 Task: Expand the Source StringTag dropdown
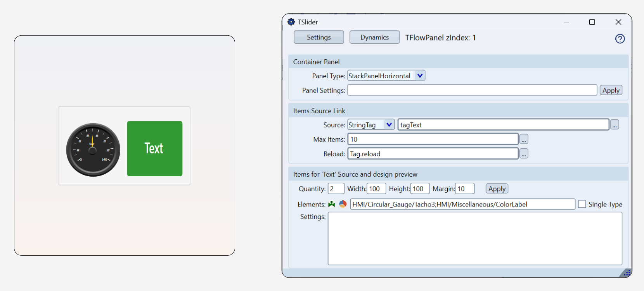tap(389, 125)
